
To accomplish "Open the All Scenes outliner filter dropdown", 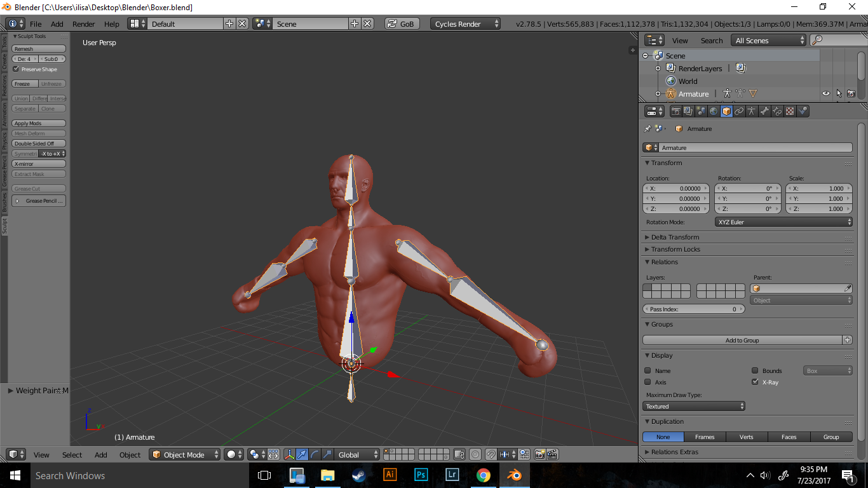I will [768, 40].
